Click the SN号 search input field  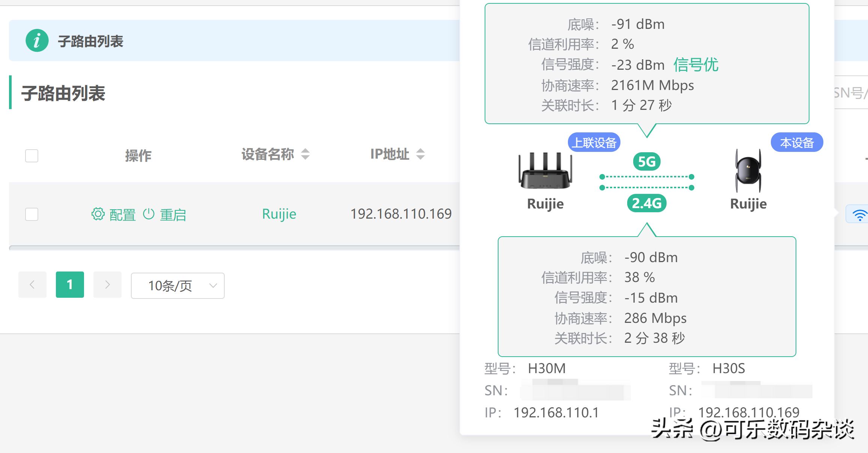851,93
